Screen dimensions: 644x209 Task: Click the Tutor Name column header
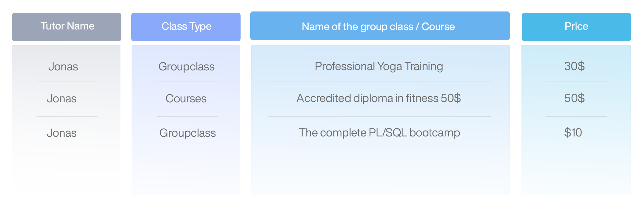(67, 27)
